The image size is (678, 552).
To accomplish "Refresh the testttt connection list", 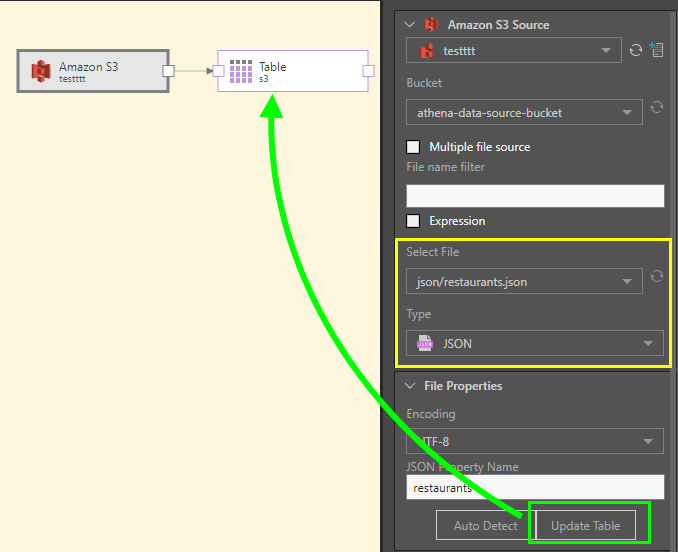I will pos(635,50).
